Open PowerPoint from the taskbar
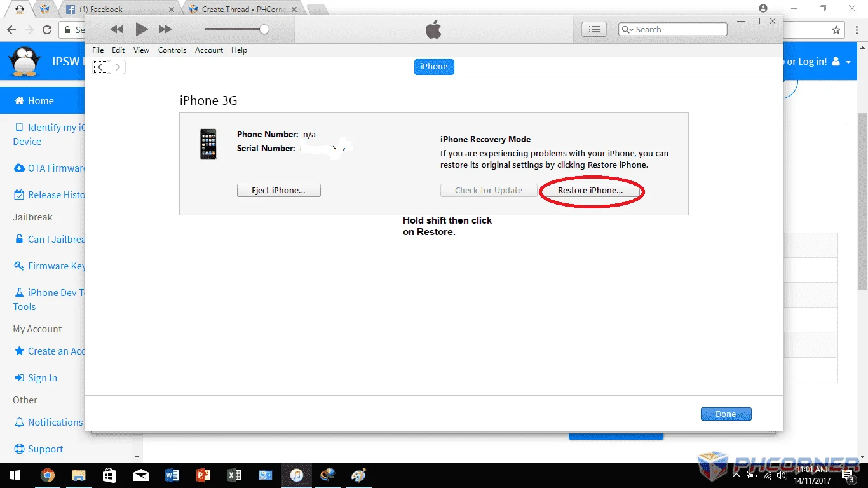 (x=203, y=475)
